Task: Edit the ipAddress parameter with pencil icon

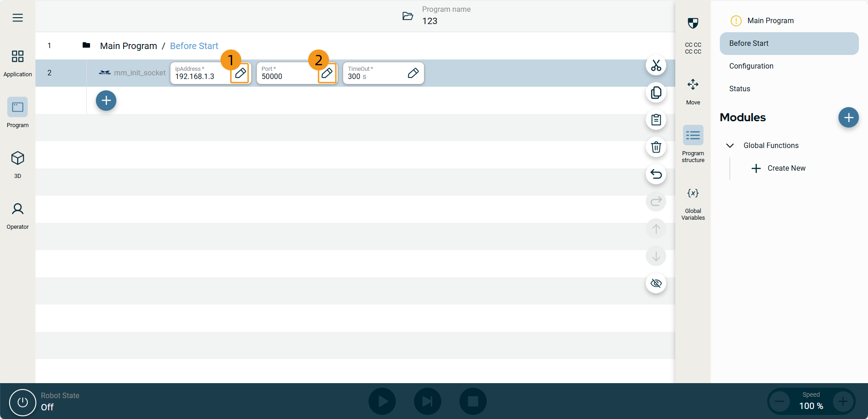Action: pyautogui.click(x=240, y=73)
